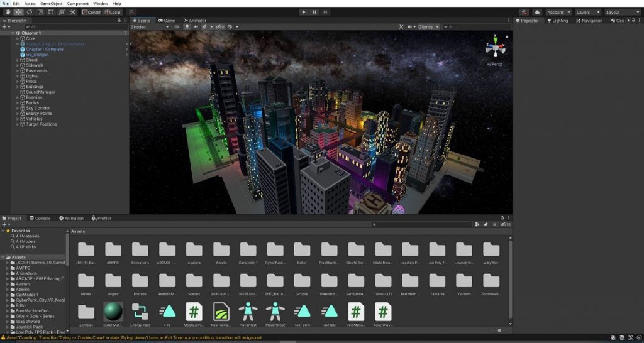This screenshot has height=343, width=644.
Task: Select the New Terrain asset
Action: pyautogui.click(x=221, y=315)
